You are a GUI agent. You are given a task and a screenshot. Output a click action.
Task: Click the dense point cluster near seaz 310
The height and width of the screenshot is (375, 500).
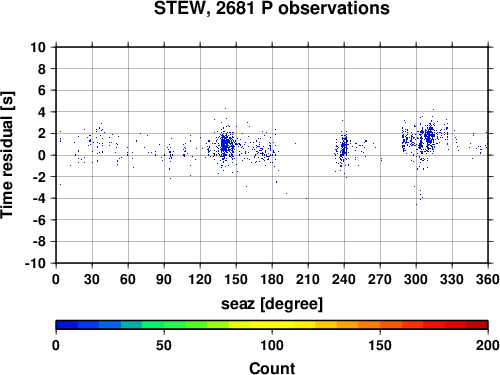pyautogui.click(x=429, y=136)
